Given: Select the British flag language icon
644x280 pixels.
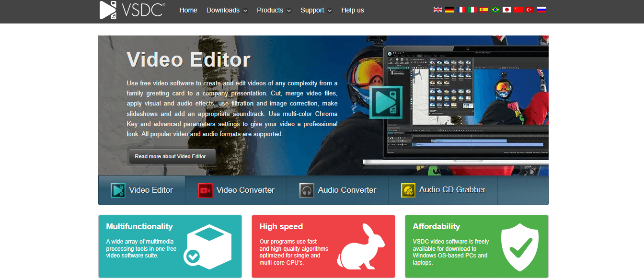Looking at the screenshot, I should 437,9.
